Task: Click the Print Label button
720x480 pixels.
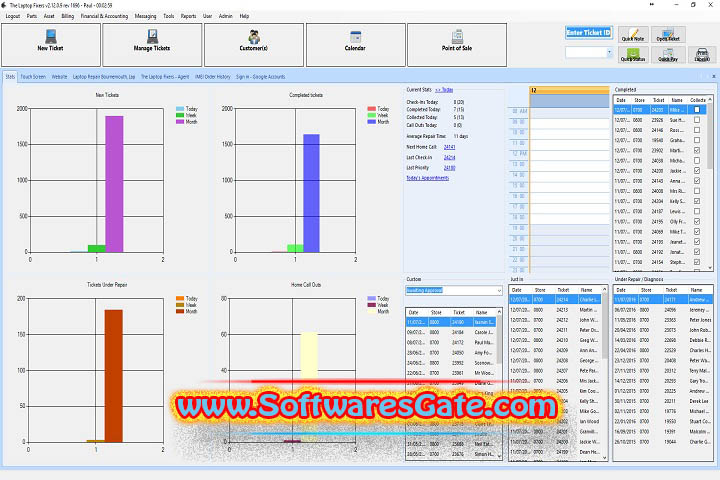Action: click(702, 55)
